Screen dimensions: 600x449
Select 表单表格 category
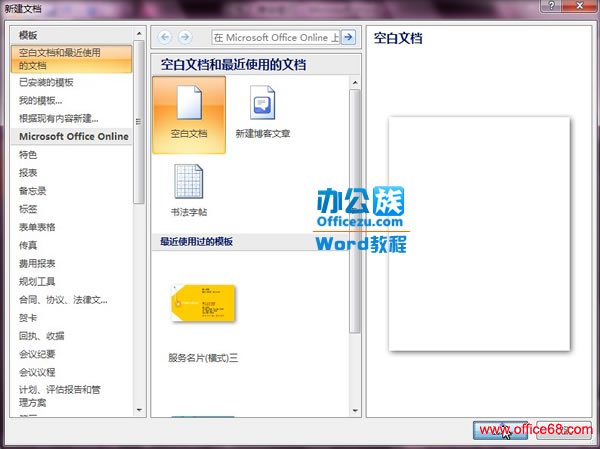(x=37, y=227)
